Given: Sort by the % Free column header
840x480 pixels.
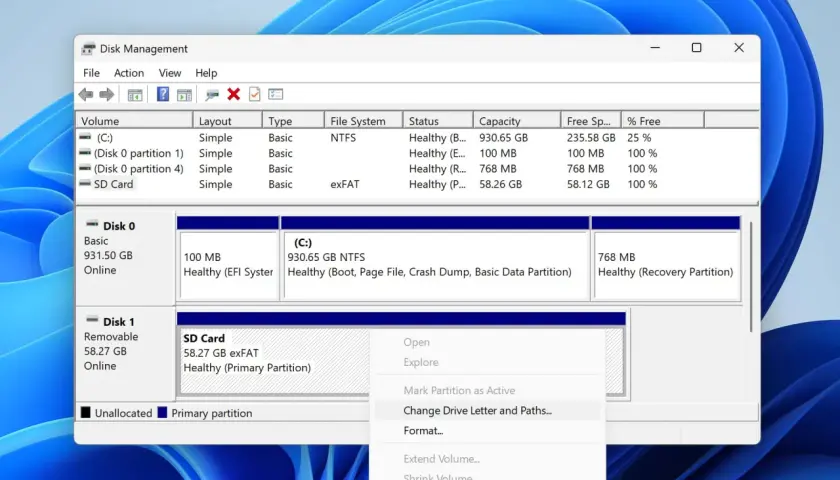Looking at the screenshot, I should 663,121.
